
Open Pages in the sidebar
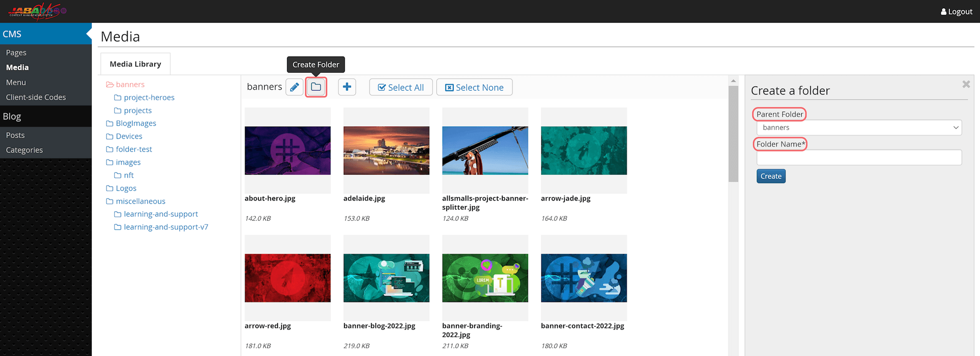(16, 53)
